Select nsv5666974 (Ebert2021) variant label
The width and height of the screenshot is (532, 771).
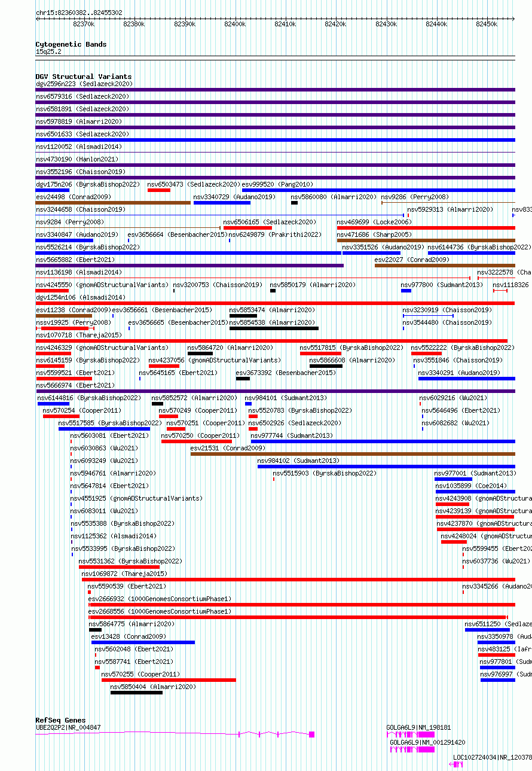coord(75,385)
